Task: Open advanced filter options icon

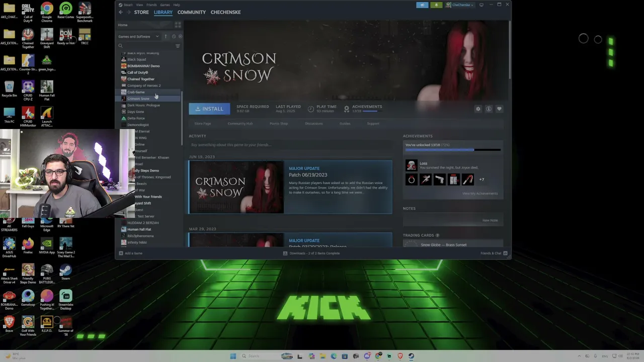Action: tap(178, 46)
